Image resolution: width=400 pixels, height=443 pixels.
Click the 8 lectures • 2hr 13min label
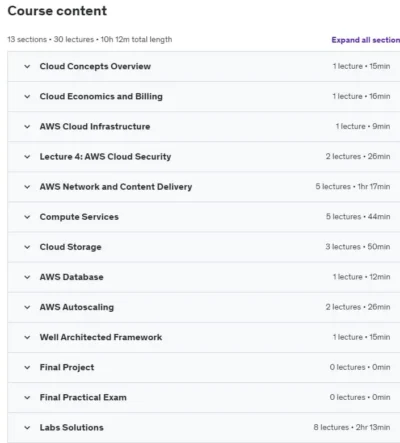click(352, 427)
